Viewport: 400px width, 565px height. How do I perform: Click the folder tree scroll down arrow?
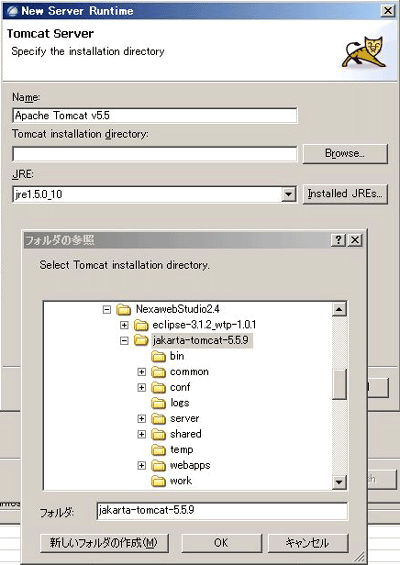click(x=339, y=482)
